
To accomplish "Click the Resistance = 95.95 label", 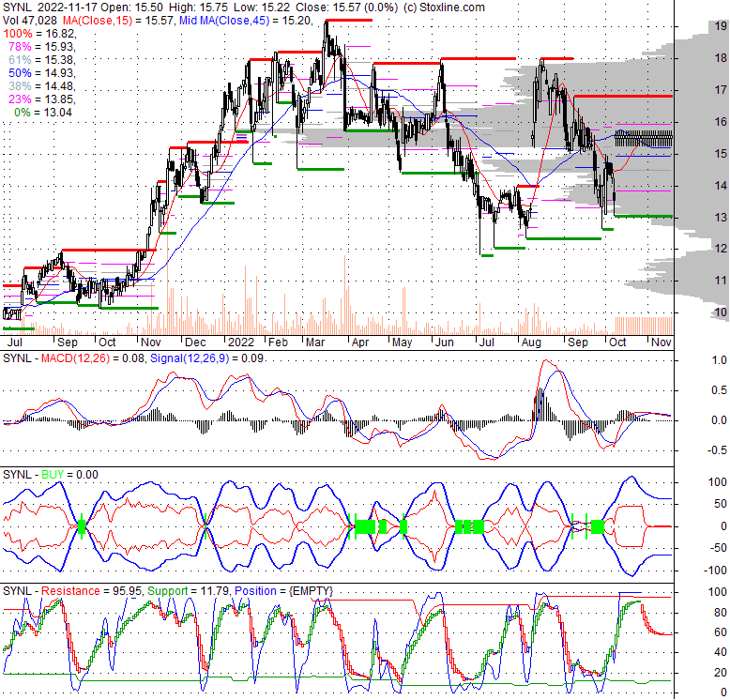I will (91, 591).
